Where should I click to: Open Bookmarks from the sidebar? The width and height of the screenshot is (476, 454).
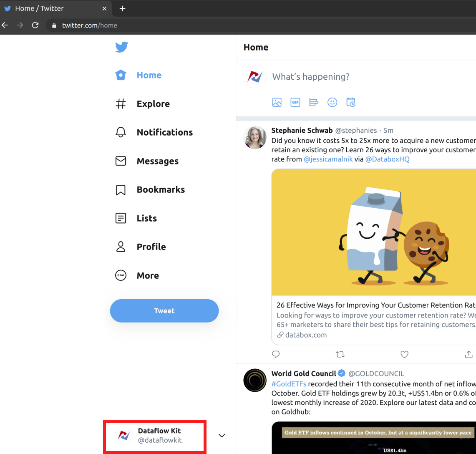coord(150,190)
